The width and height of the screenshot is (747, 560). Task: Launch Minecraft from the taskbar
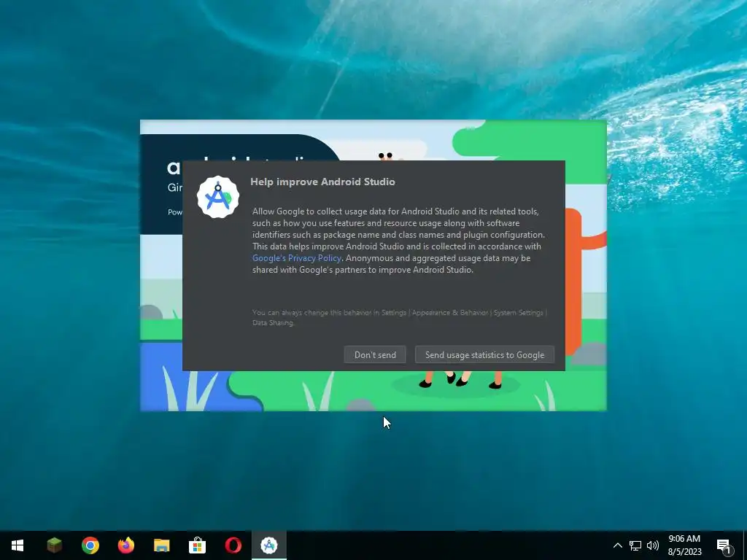coord(54,545)
